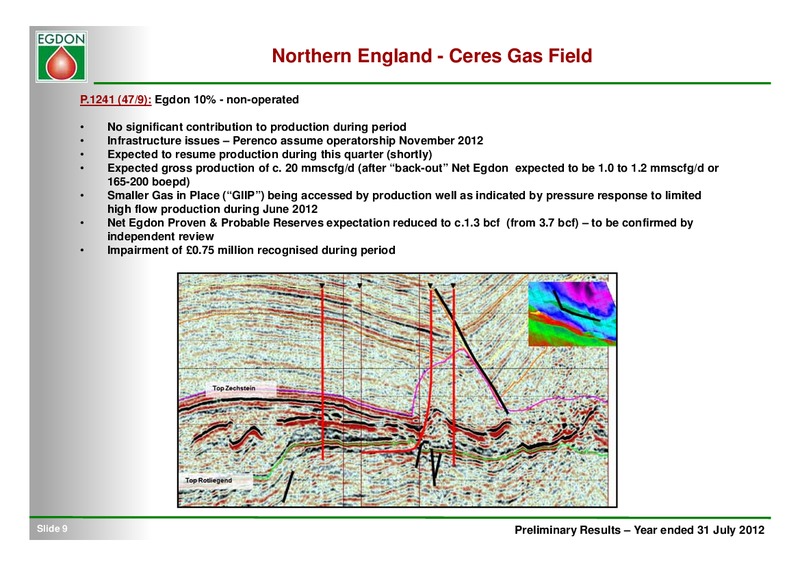Click the 'Slide 9' footer label

(x=52, y=529)
